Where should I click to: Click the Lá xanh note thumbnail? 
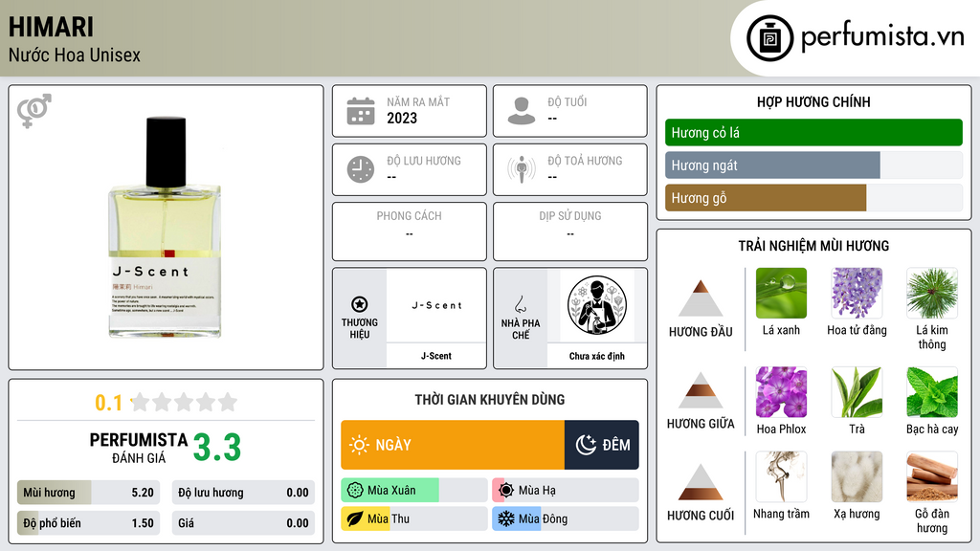point(781,293)
